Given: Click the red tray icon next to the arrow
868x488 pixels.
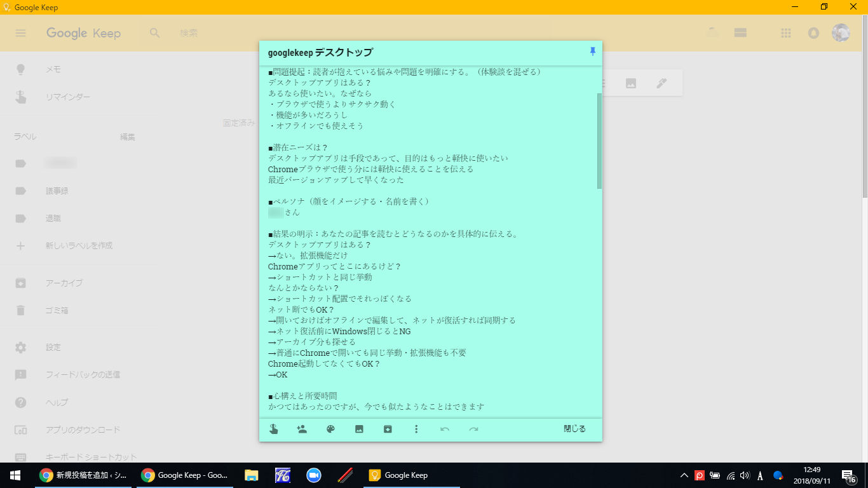Looking at the screenshot, I should click(700, 475).
